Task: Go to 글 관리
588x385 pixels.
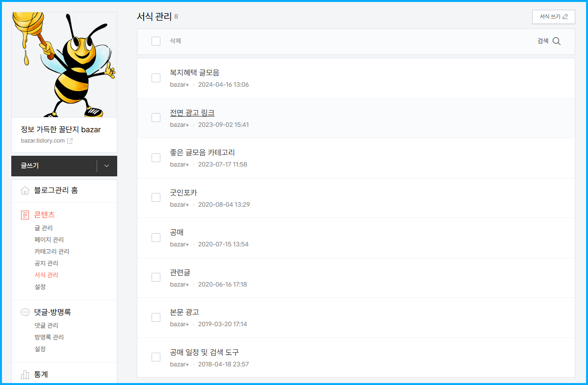Action: click(x=44, y=228)
